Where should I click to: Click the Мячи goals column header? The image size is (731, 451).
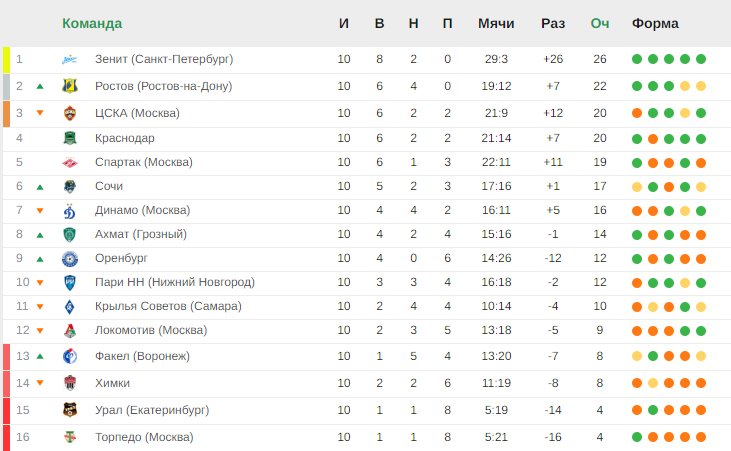point(496,23)
